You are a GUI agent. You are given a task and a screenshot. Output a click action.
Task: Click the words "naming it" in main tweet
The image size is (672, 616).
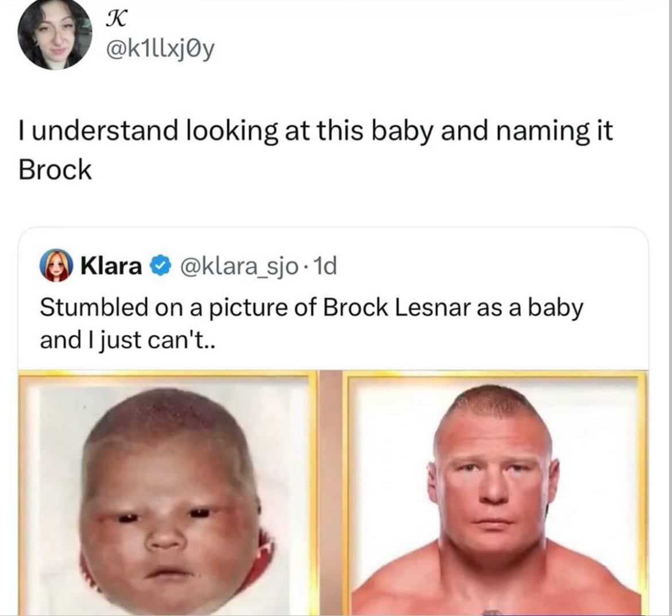(x=554, y=131)
